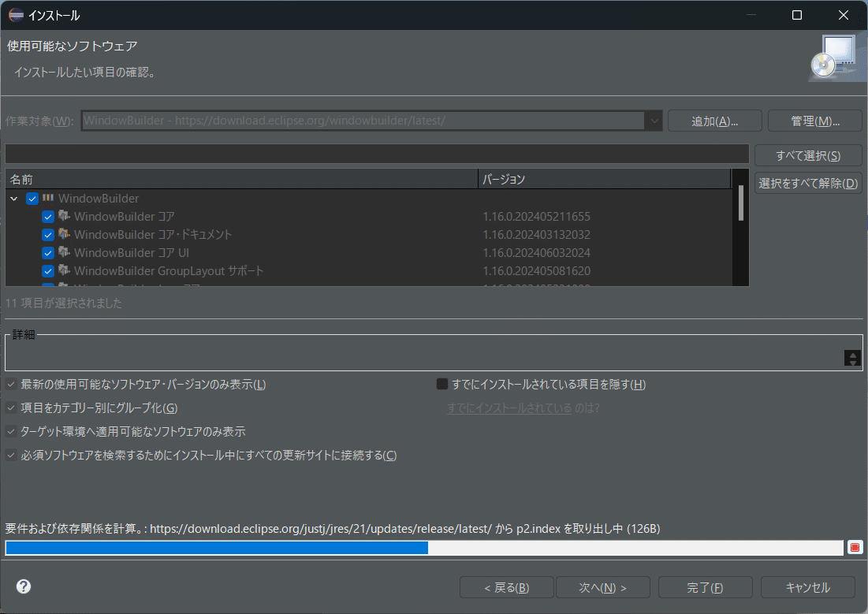The height and width of the screenshot is (614, 868).
Task: Click version 1.16.0.202405211655 cell
Action: pos(536,217)
